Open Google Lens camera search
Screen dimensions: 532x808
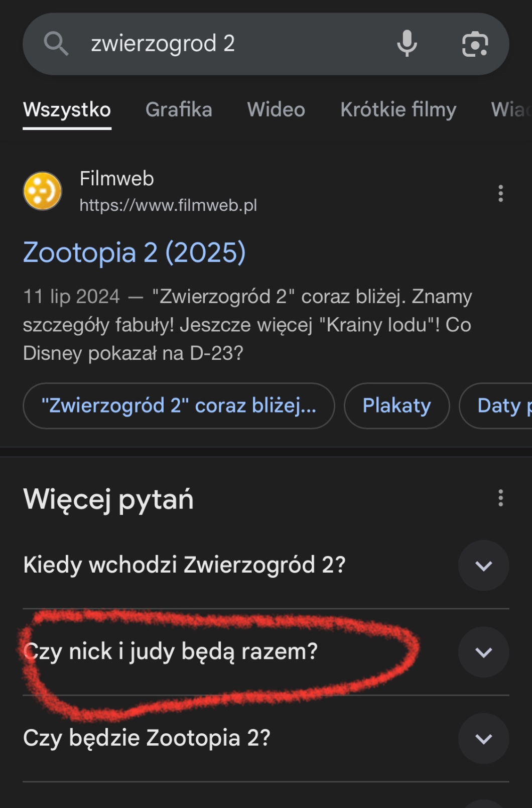tap(474, 44)
